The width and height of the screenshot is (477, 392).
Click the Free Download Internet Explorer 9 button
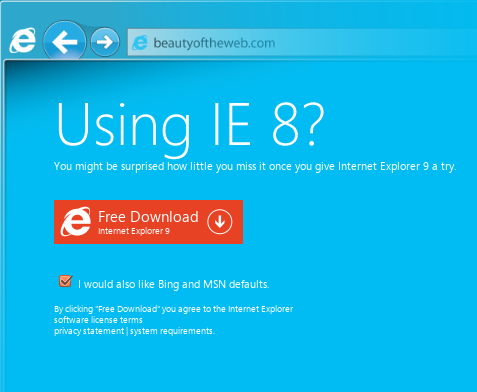point(148,222)
